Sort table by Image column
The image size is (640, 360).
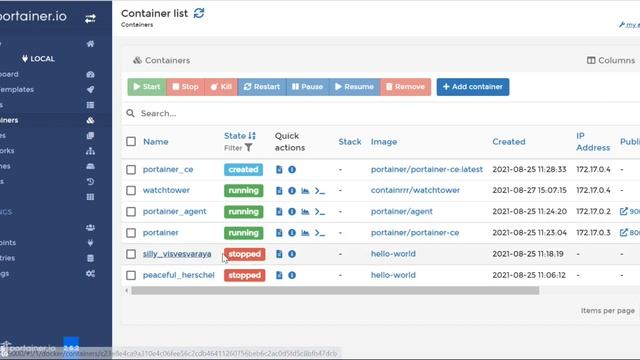pyautogui.click(x=384, y=142)
